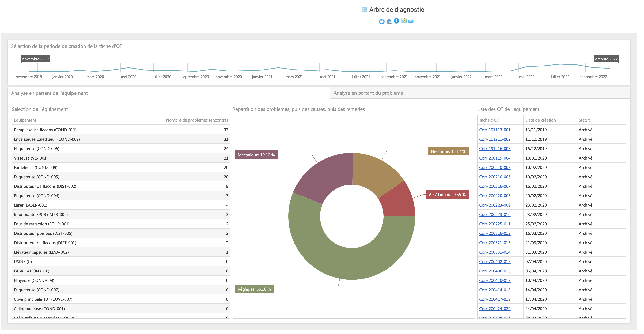Open work order Corr-200402-015
644x334 pixels.
495,262
